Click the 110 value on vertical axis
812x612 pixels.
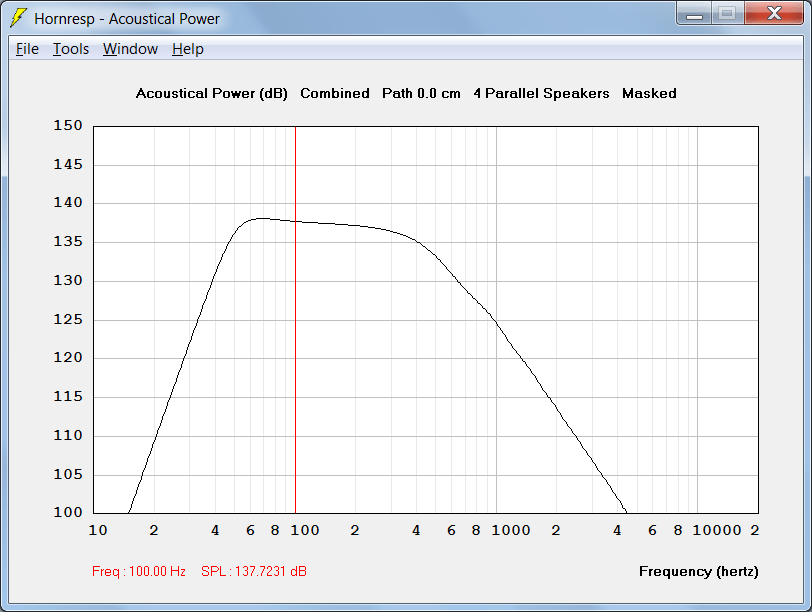(68, 435)
